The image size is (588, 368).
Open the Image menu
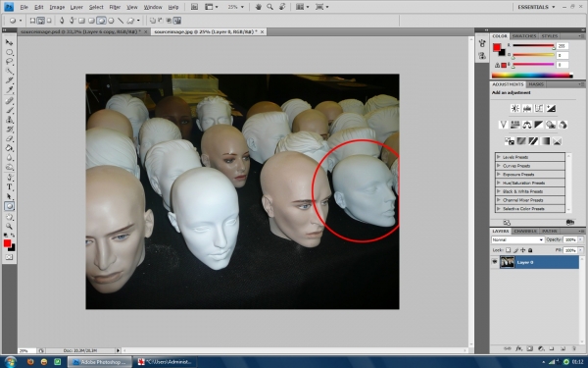(57, 7)
